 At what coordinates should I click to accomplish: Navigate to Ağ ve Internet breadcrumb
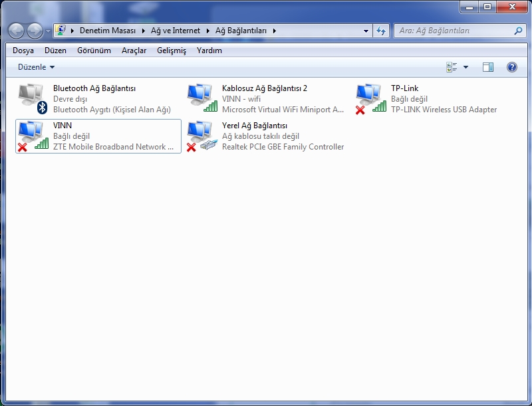pyautogui.click(x=176, y=31)
